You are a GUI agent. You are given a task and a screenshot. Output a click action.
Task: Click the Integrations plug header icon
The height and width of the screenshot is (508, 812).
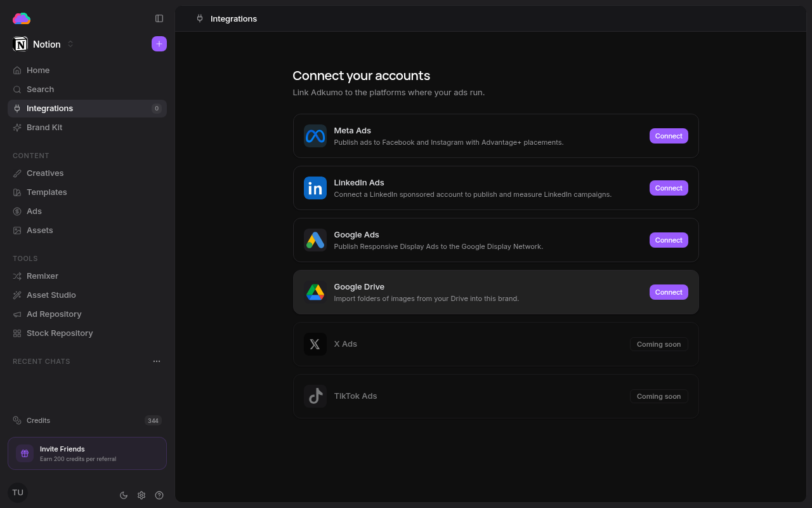click(200, 18)
